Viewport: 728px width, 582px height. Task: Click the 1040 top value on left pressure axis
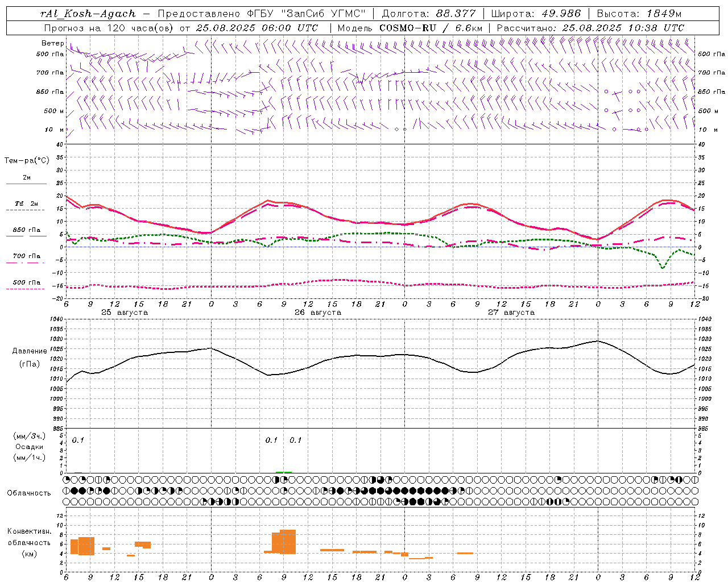55,319
